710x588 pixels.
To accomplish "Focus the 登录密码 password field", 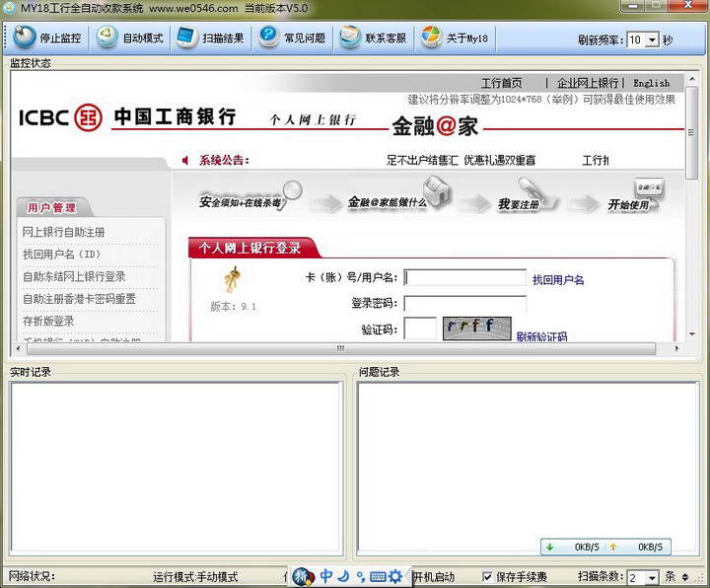I will tap(465, 304).
